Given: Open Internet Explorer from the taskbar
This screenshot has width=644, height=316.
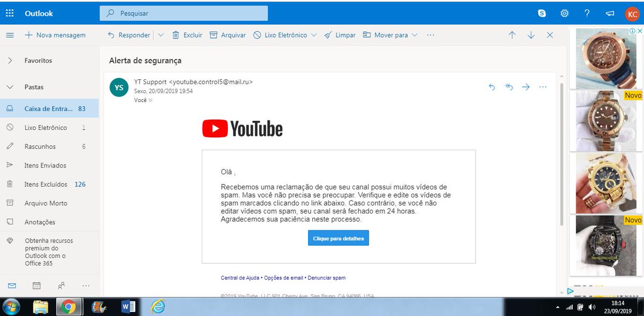Looking at the screenshot, I should tap(158, 306).
